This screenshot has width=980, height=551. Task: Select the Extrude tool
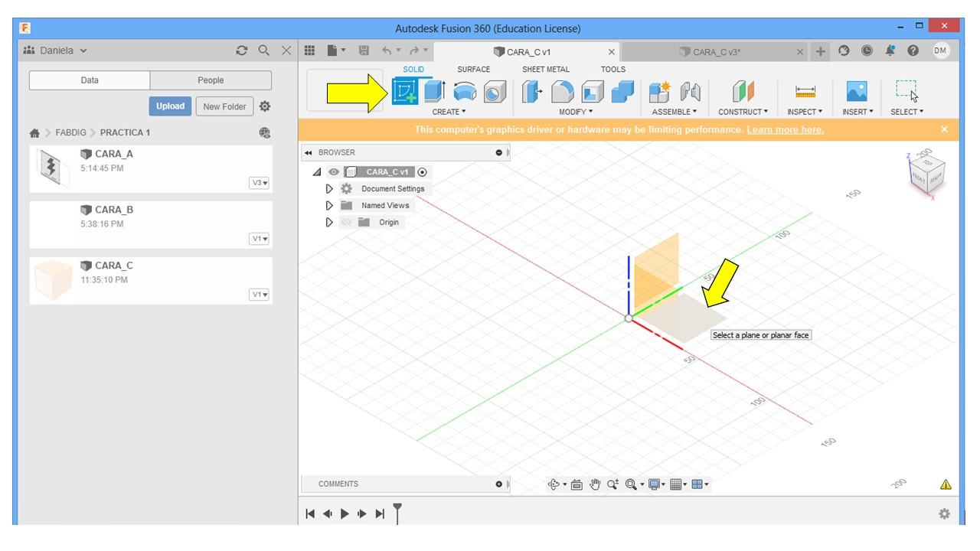435,92
